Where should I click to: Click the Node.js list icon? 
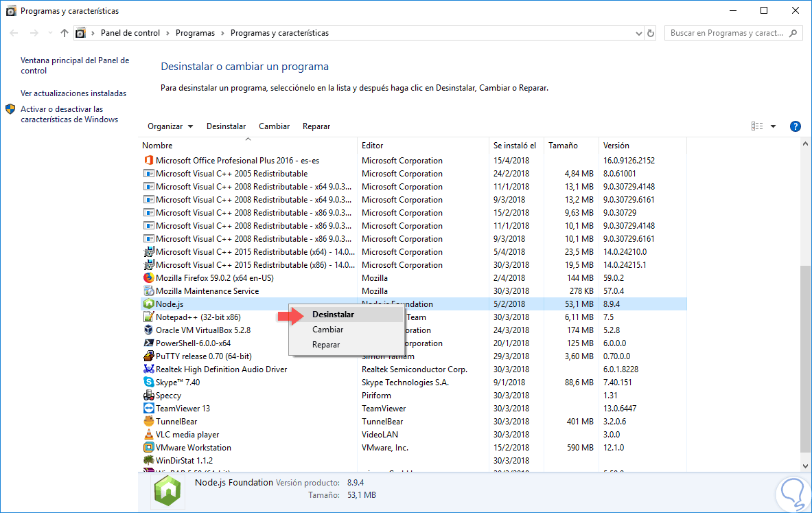[x=149, y=304]
